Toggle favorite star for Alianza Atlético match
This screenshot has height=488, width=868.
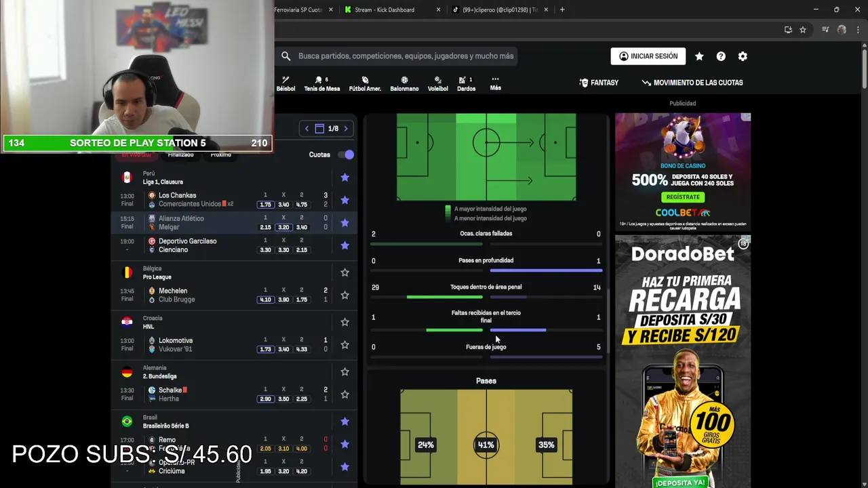(344, 223)
